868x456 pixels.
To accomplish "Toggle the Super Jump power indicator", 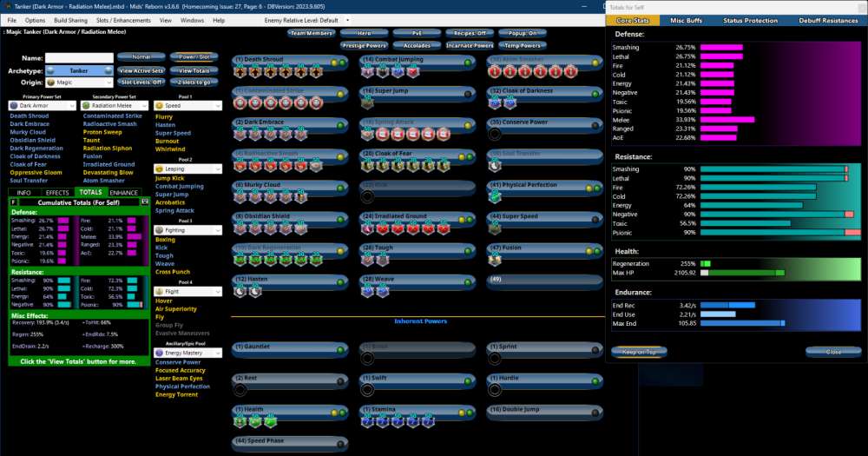I will [x=468, y=93].
